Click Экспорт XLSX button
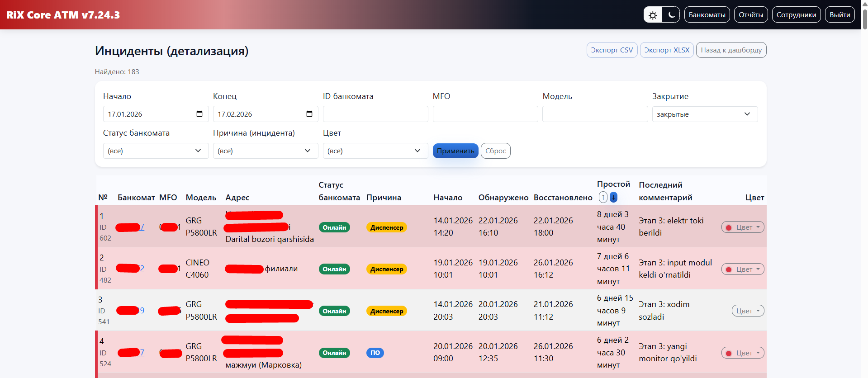Image resolution: width=868 pixels, height=378 pixels. tap(667, 50)
